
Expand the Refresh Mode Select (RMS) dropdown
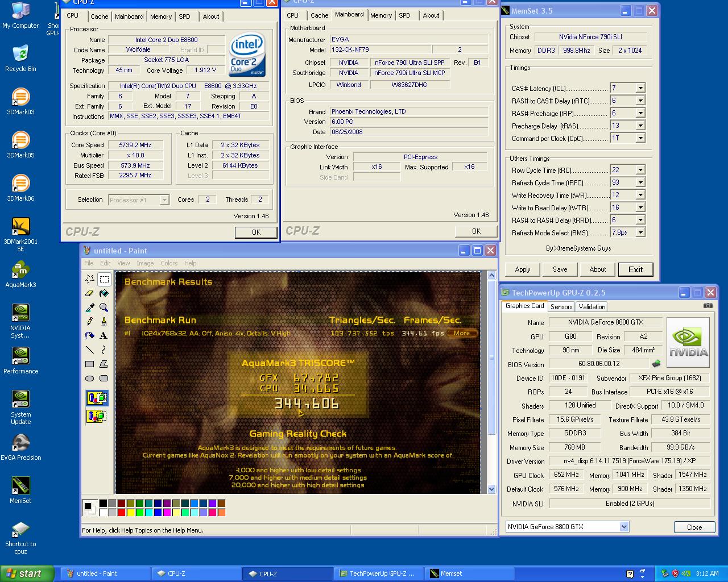(640, 232)
